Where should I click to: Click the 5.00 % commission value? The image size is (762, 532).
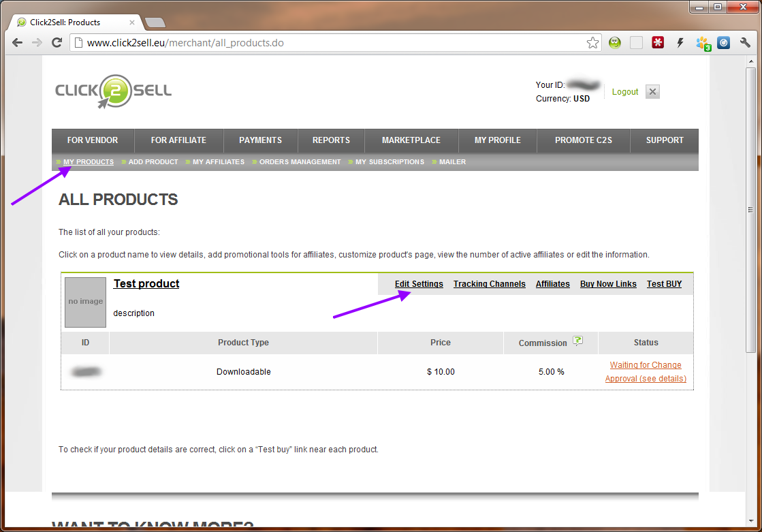pyautogui.click(x=551, y=371)
